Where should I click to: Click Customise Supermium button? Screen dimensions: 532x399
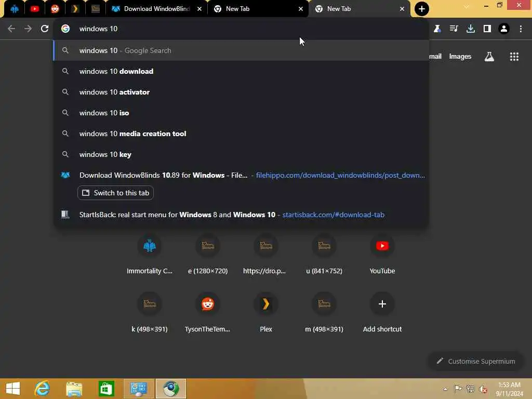point(476,361)
